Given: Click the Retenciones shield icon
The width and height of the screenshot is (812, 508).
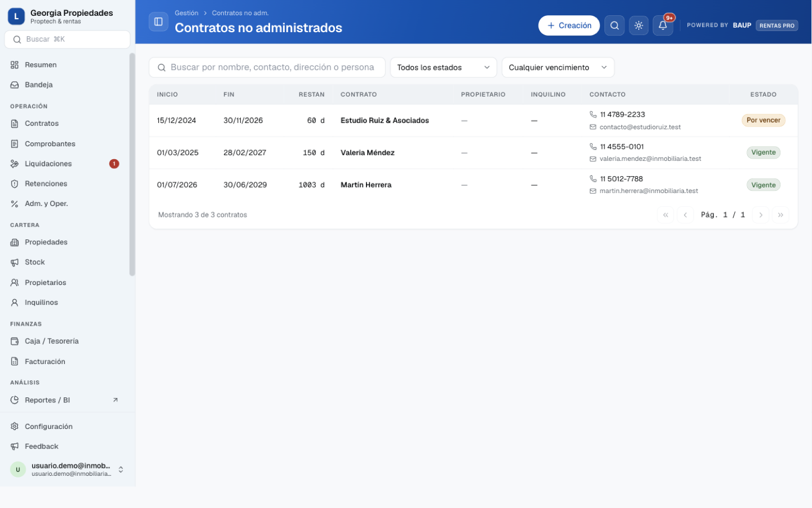Looking at the screenshot, I should click(x=15, y=184).
